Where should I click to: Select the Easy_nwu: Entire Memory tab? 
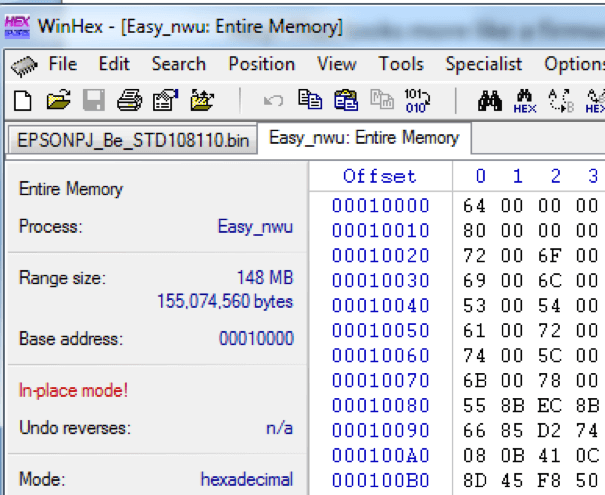(x=364, y=138)
